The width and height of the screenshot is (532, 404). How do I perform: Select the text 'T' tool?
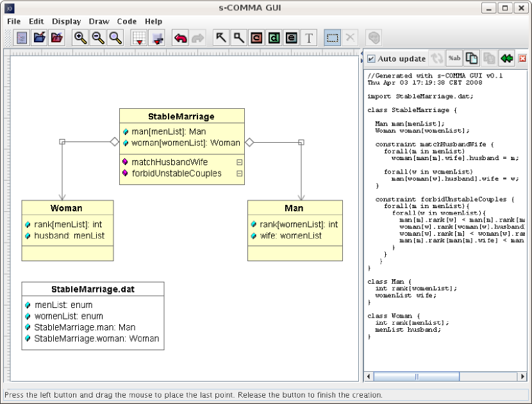[309, 38]
